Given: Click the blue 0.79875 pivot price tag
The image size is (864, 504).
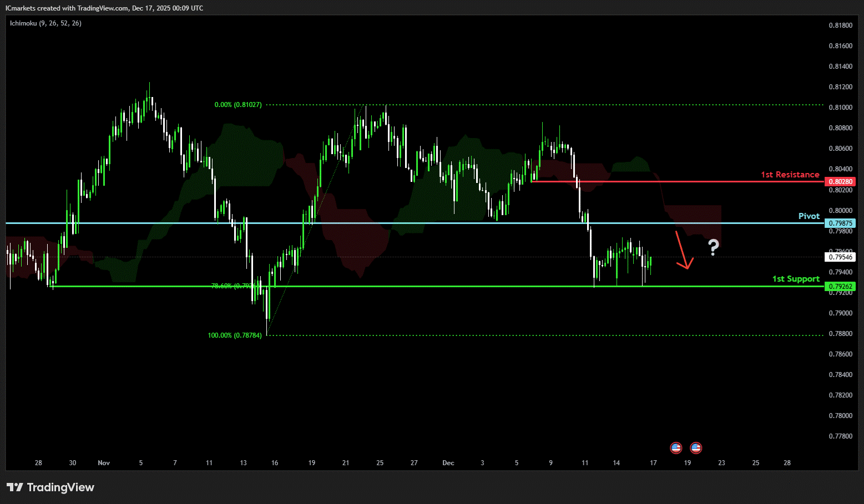Looking at the screenshot, I should tap(840, 223).
